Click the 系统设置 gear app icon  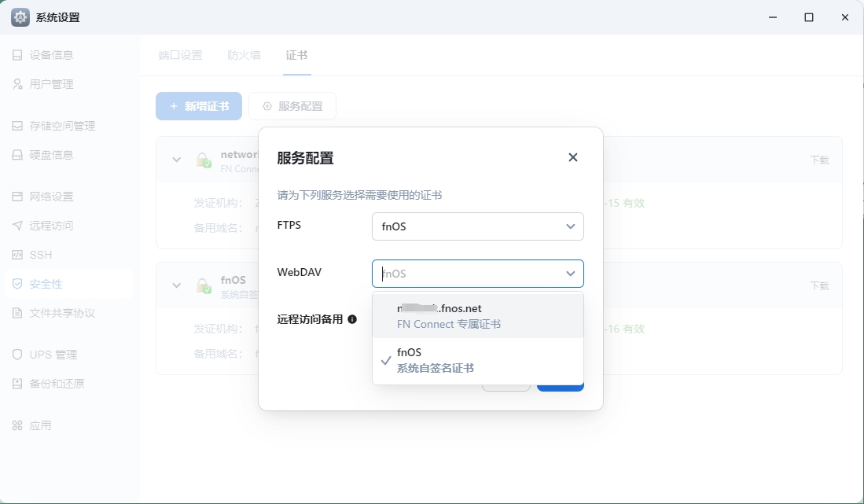point(20,17)
